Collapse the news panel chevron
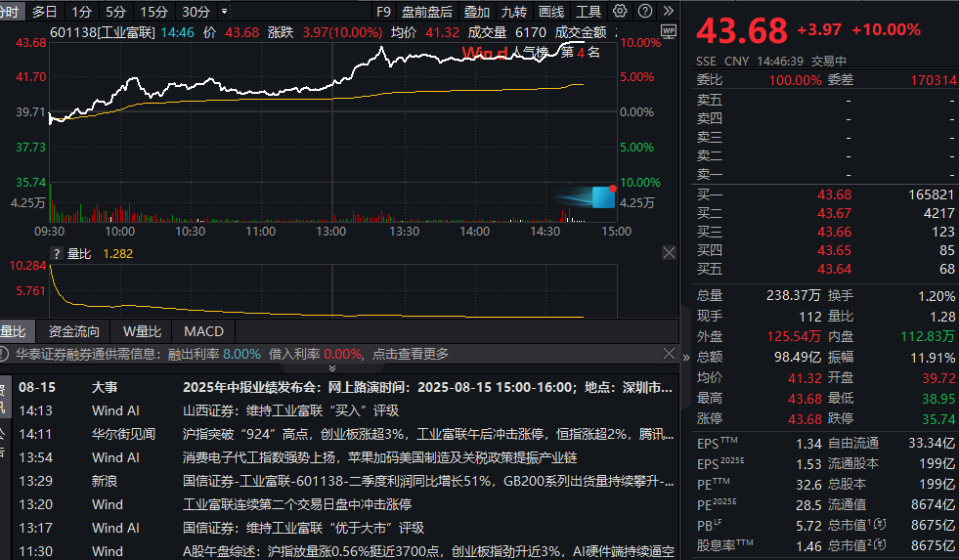The height and width of the screenshot is (560, 959). (x=332, y=368)
